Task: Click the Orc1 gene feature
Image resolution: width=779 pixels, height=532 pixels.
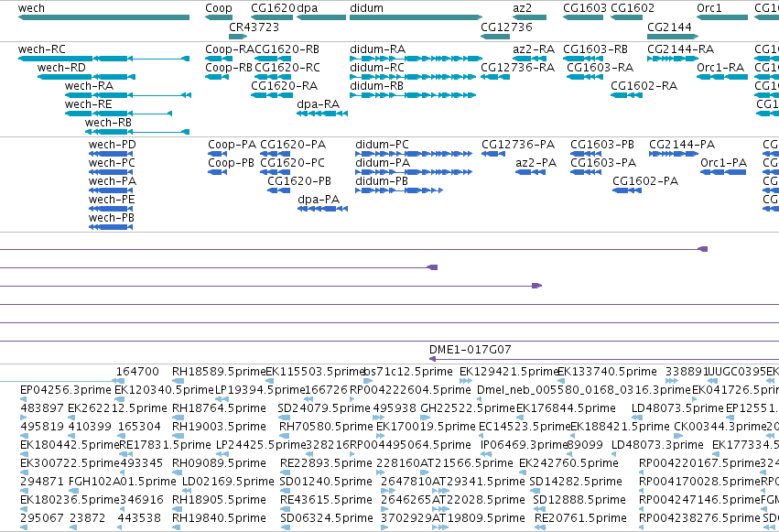Action: tap(722, 17)
